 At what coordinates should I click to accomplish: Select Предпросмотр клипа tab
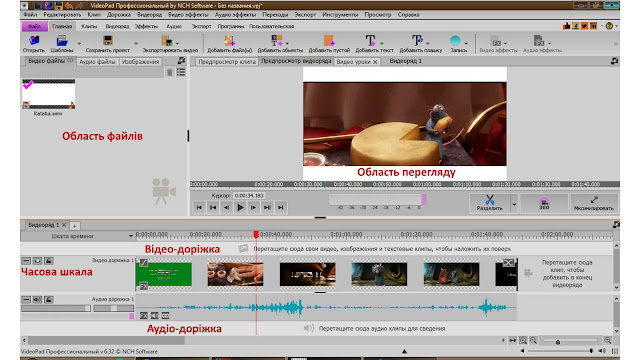click(x=227, y=62)
